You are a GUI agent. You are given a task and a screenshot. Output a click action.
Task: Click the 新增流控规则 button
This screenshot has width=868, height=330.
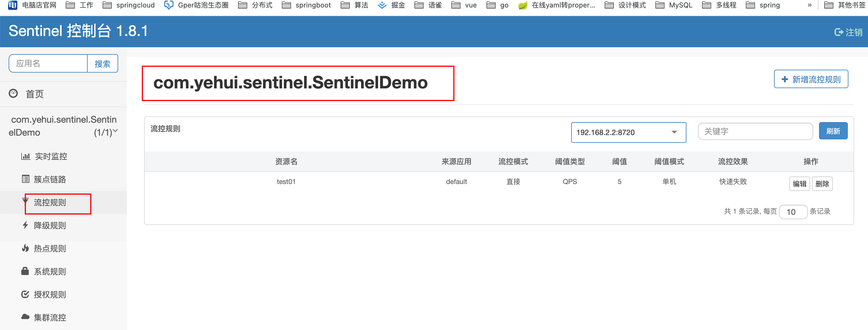811,79
